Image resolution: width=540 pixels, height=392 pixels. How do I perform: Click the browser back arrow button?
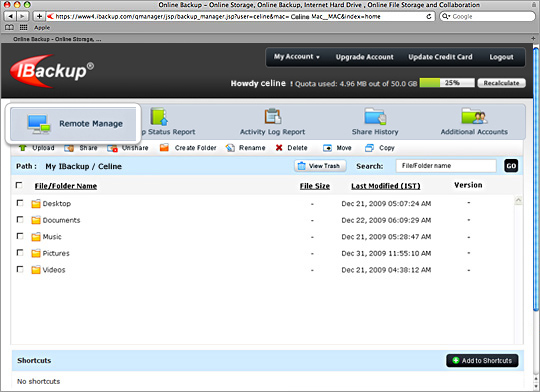point(10,16)
